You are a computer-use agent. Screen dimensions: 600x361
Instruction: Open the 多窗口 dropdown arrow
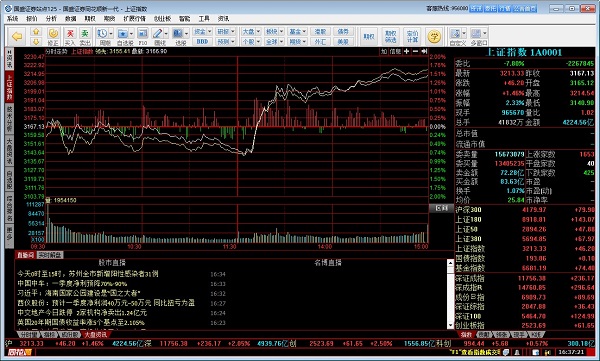485,33
